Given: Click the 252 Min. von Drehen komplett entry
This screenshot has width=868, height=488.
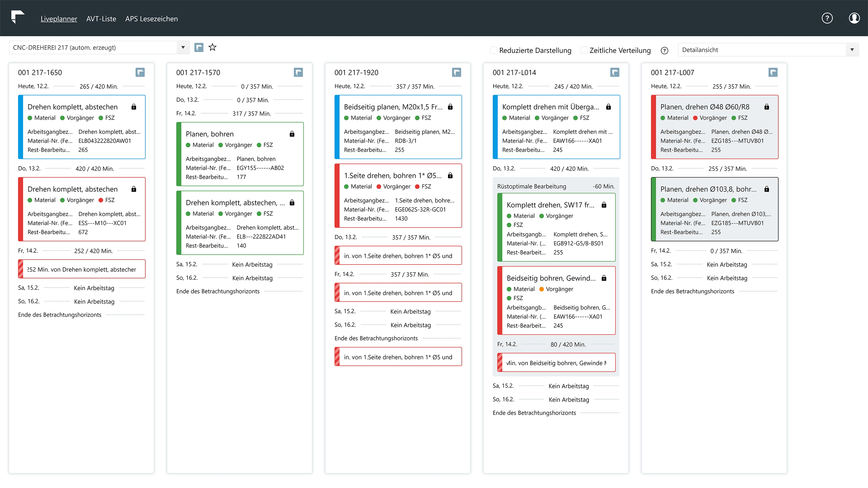Looking at the screenshot, I should (82, 269).
